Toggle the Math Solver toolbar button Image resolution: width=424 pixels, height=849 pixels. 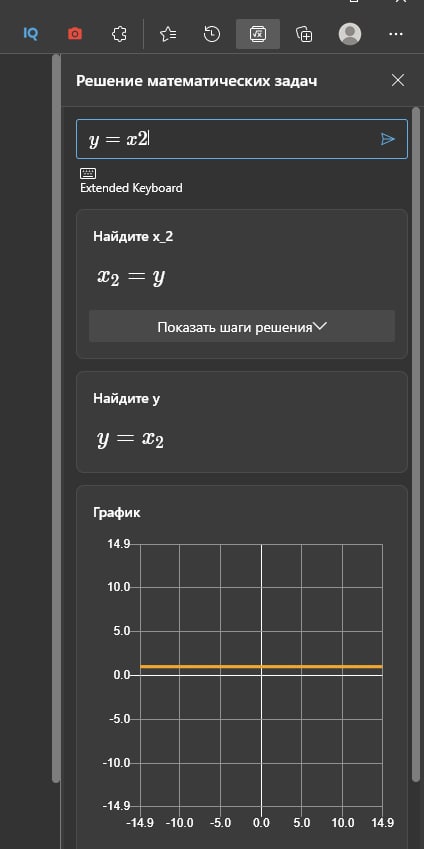click(258, 34)
